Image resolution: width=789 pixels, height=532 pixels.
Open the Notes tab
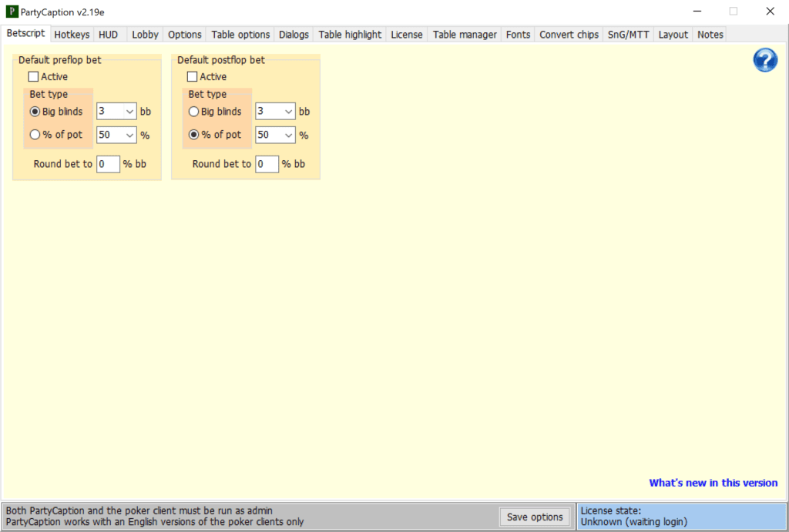click(710, 34)
